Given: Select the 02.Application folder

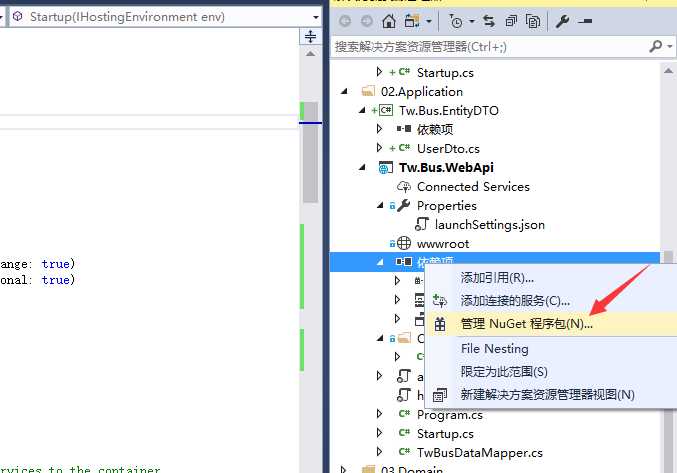Looking at the screenshot, I should [x=422, y=91].
